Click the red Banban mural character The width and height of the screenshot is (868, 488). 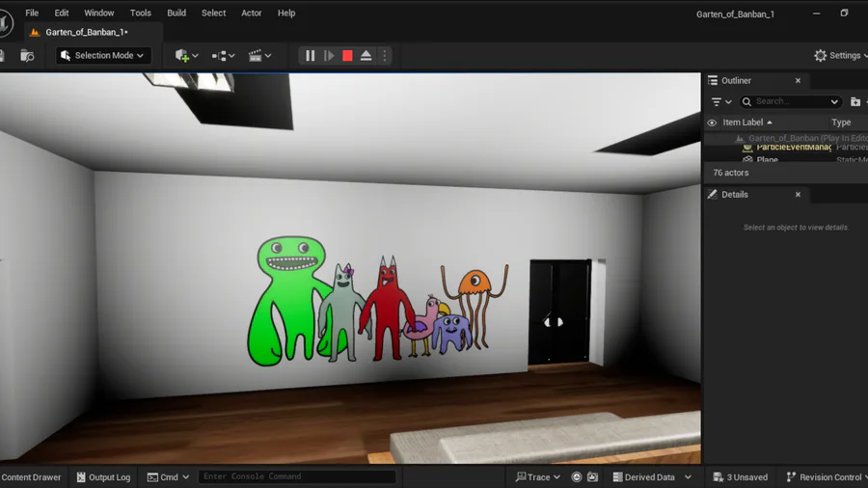point(388,309)
